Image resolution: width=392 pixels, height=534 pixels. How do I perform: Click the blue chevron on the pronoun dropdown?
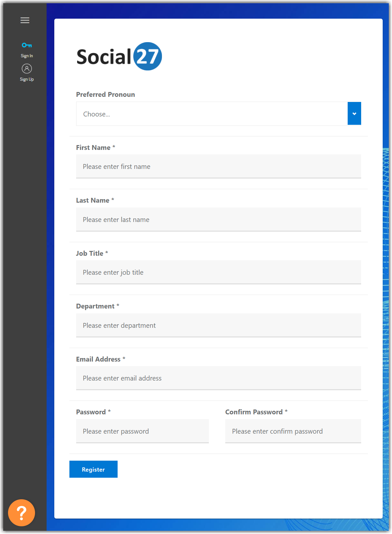(x=354, y=114)
